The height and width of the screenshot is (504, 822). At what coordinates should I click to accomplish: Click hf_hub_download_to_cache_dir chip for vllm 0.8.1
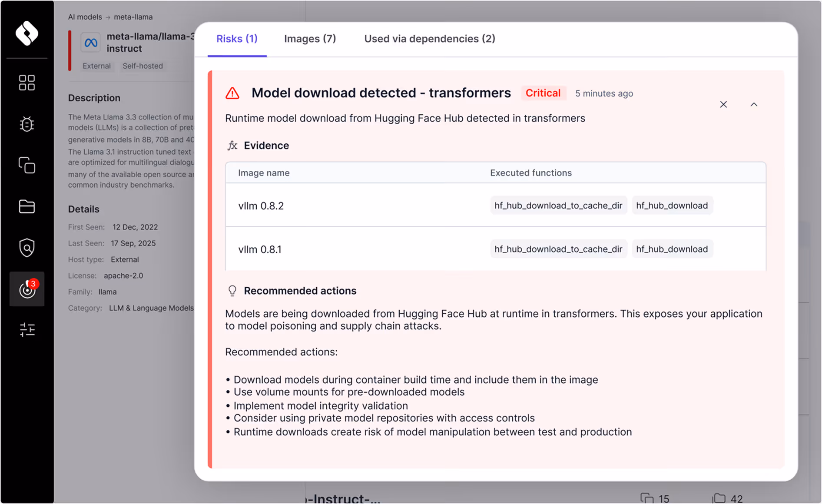pyautogui.click(x=558, y=249)
